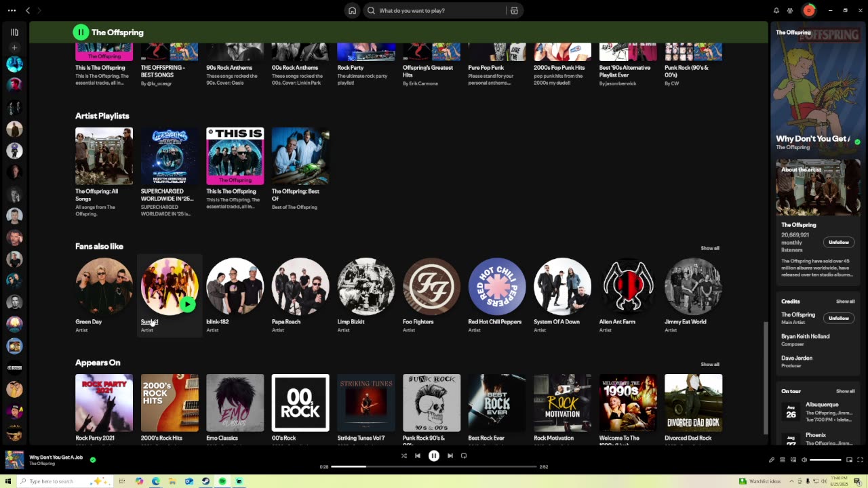Screen dimensions: 868x488
Task: Open the Friend Activity icon
Action: 790,10
